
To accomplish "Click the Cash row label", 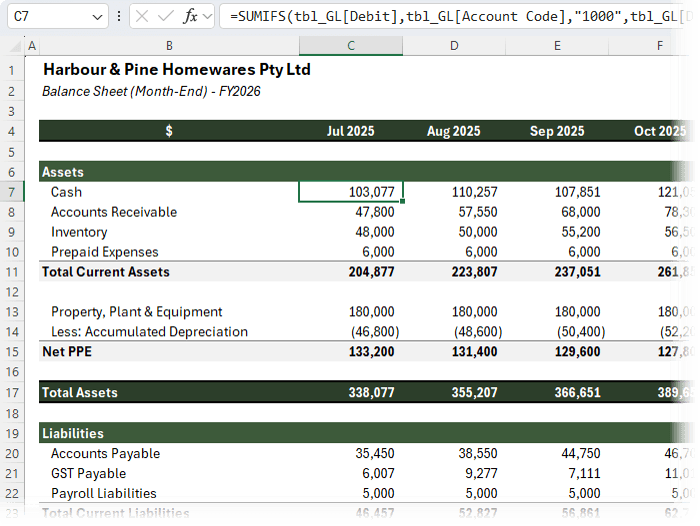I will pos(67,192).
